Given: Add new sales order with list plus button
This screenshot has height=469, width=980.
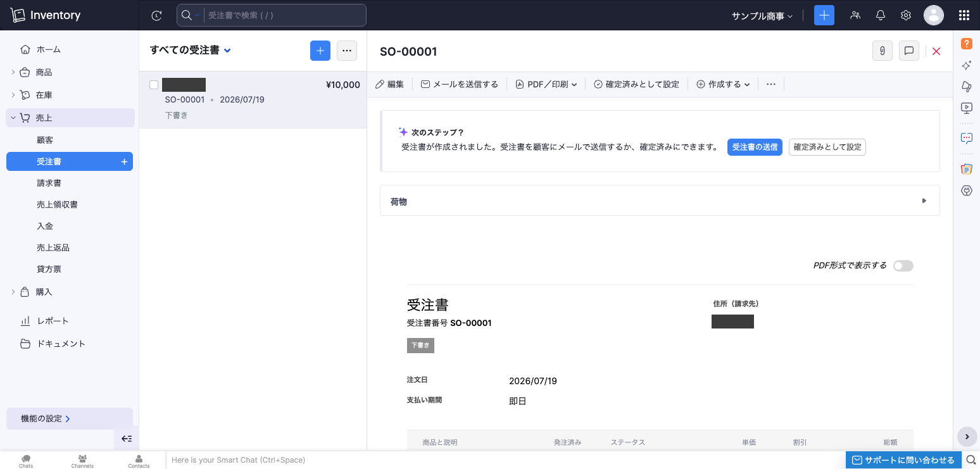Looking at the screenshot, I should [320, 51].
